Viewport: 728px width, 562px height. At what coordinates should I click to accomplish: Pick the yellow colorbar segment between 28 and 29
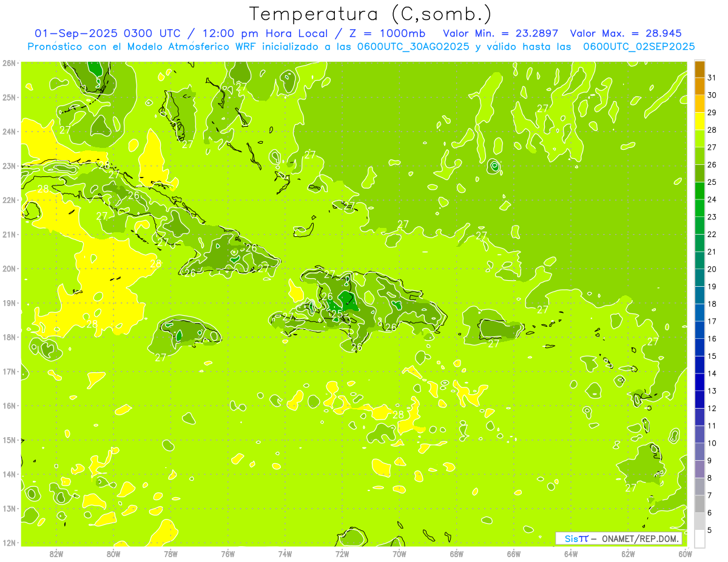point(699,121)
